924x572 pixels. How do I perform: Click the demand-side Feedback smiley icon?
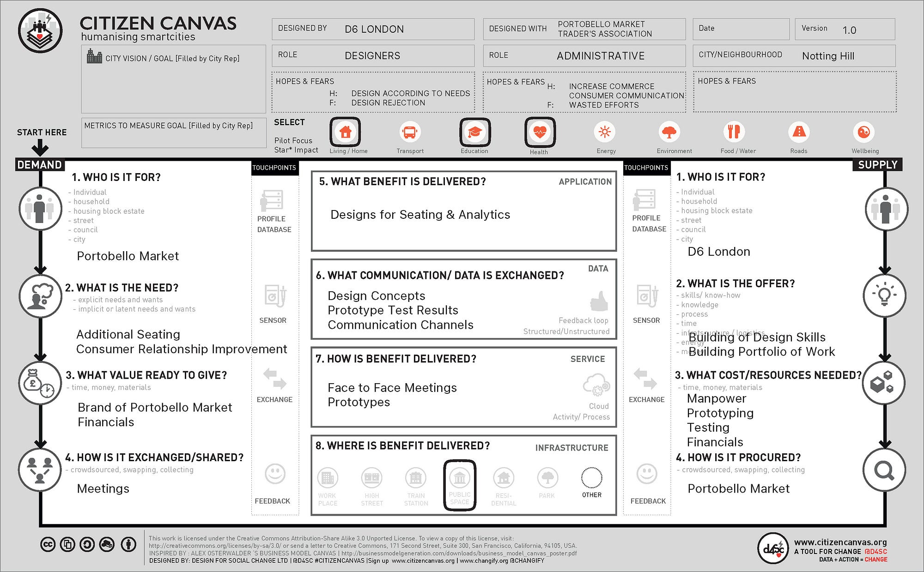tap(275, 474)
